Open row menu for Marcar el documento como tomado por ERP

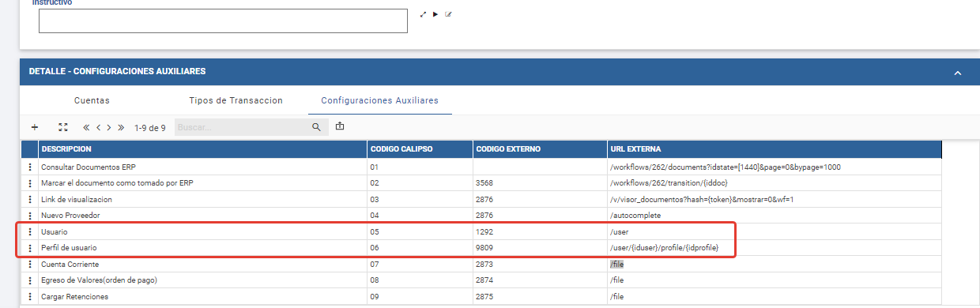click(x=30, y=183)
